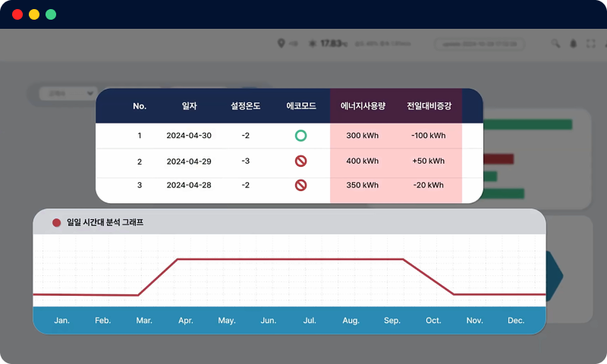Open the blurred dropdown at upper left
The image size is (607, 364).
(x=68, y=93)
